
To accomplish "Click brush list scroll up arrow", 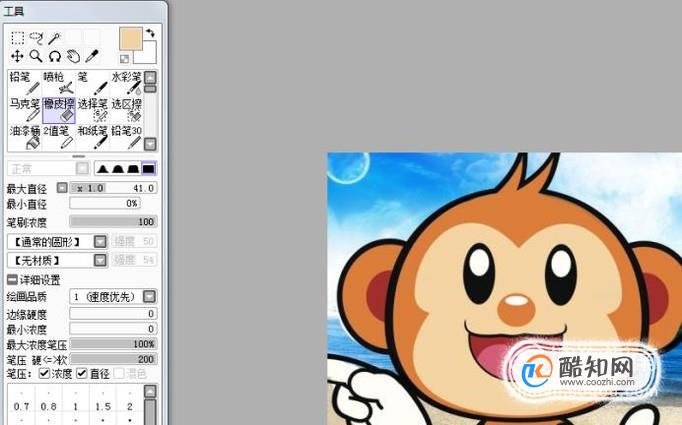I will tap(150, 77).
